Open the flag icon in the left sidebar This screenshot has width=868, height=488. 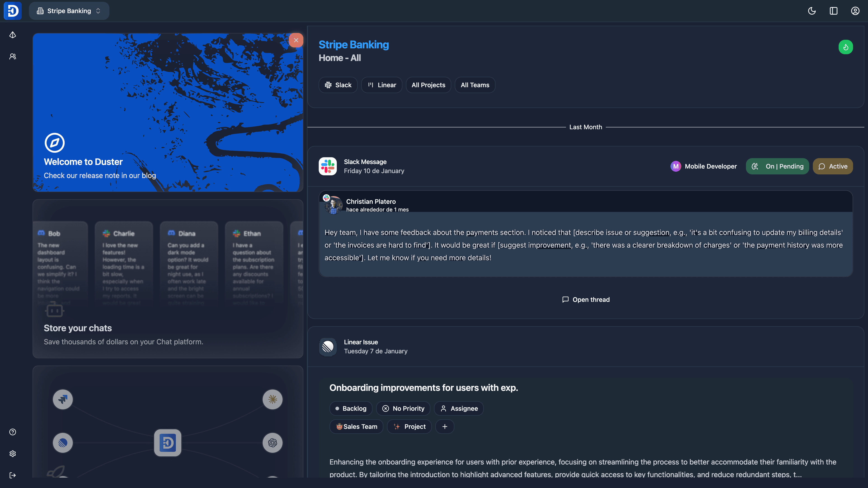[12, 35]
